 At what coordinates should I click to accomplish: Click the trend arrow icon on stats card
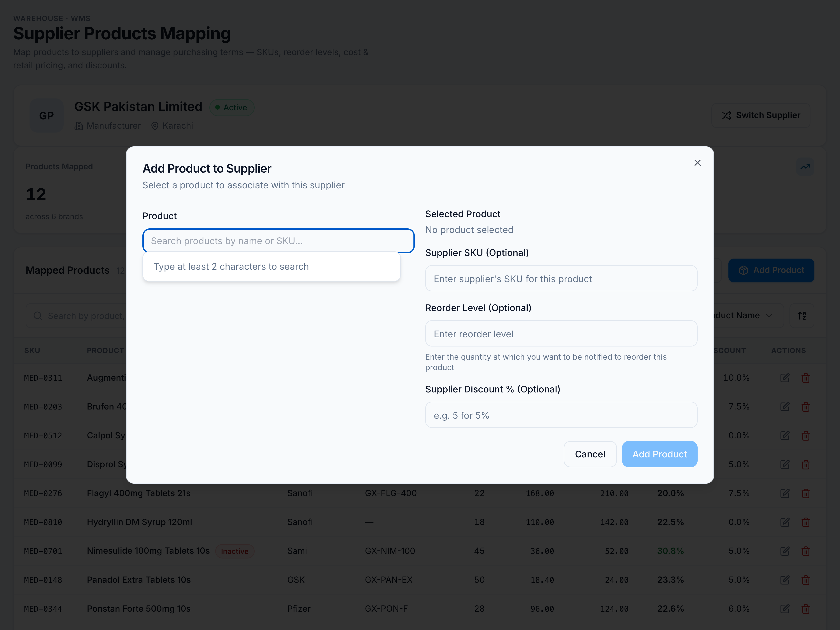pyautogui.click(x=805, y=167)
